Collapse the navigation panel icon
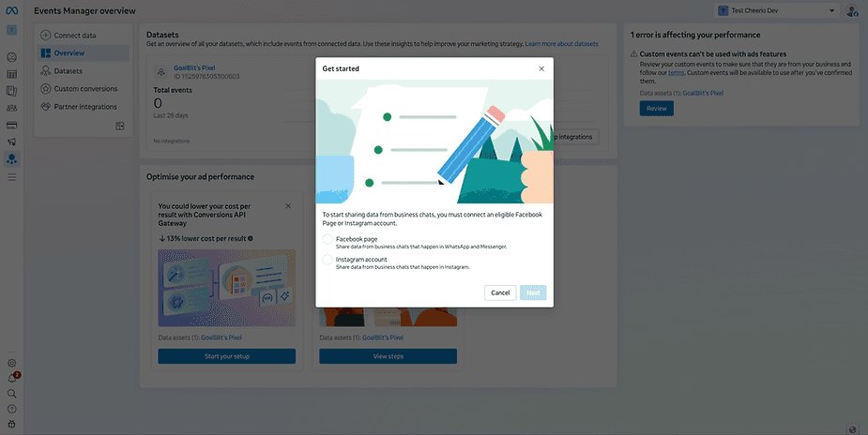The width and height of the screenshot is (868, 435). [x=119, y=126]
